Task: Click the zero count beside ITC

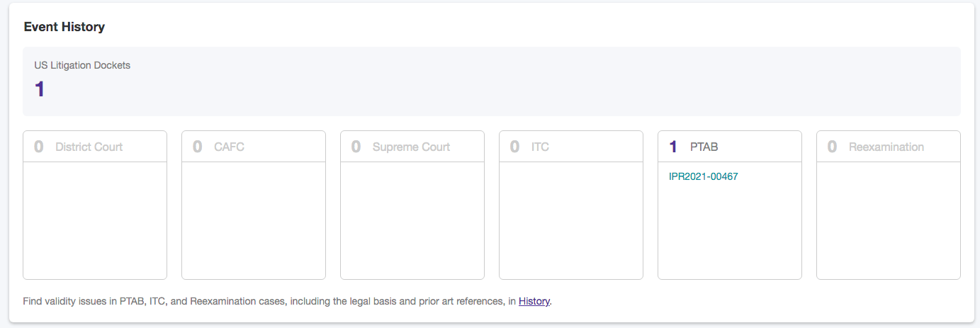Action: pyautogui.click(x=515, y=147)
